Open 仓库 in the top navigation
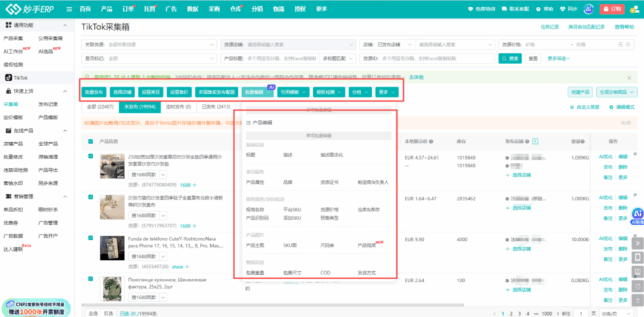 click(236, 9)
